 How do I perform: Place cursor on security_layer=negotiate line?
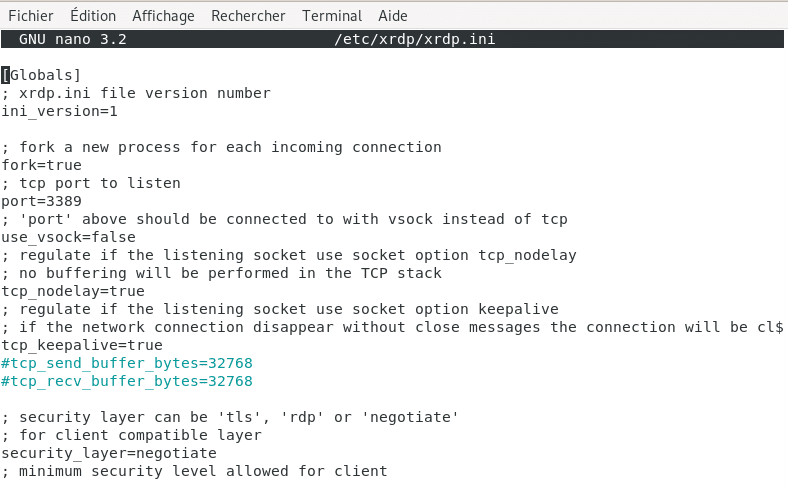point(109,453)
